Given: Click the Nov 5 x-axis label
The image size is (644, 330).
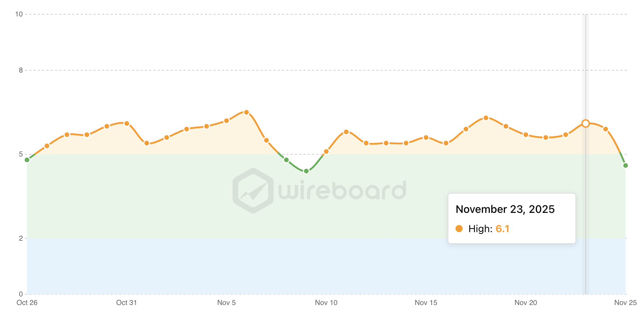Looking at the screenshot, I should point(226,303).
